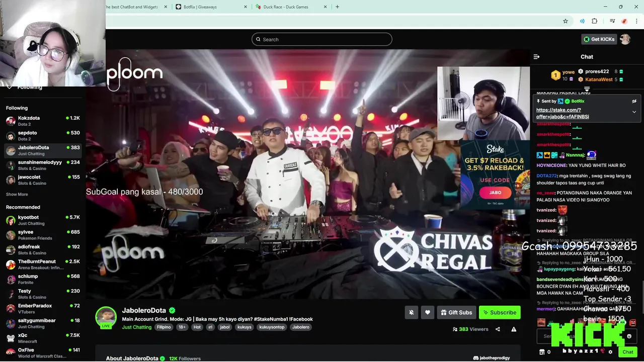Screen dimensions: 644x362
Task: Open kyootbot recommended channel
Action: tap(43, 220)
